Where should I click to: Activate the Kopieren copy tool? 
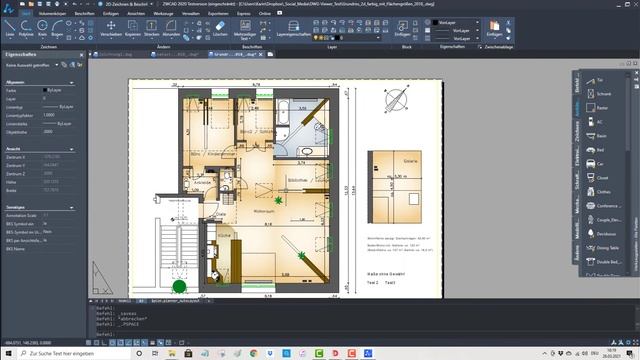click(132, 28)
